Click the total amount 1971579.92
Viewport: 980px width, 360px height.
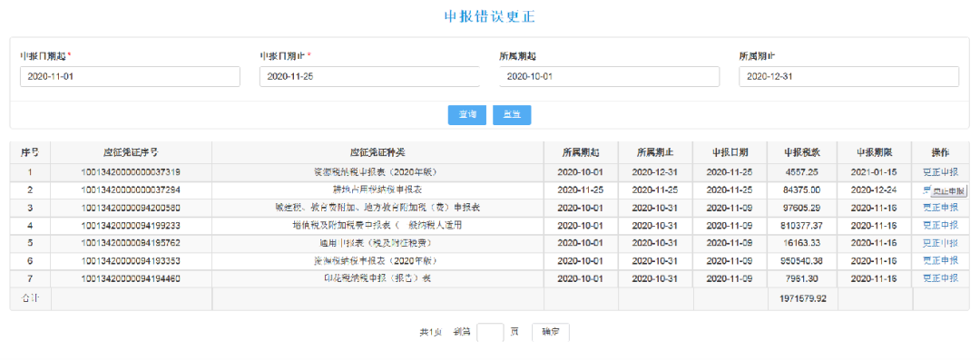(803, 298)
